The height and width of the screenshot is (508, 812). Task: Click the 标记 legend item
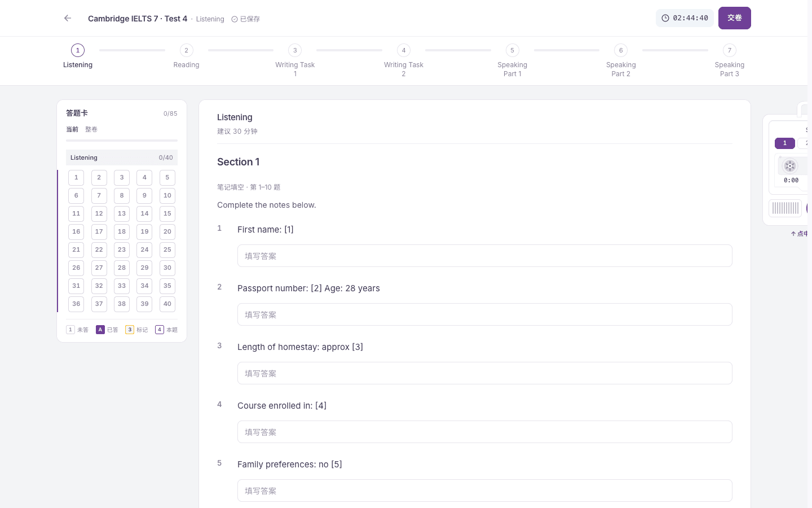[136, 330]
